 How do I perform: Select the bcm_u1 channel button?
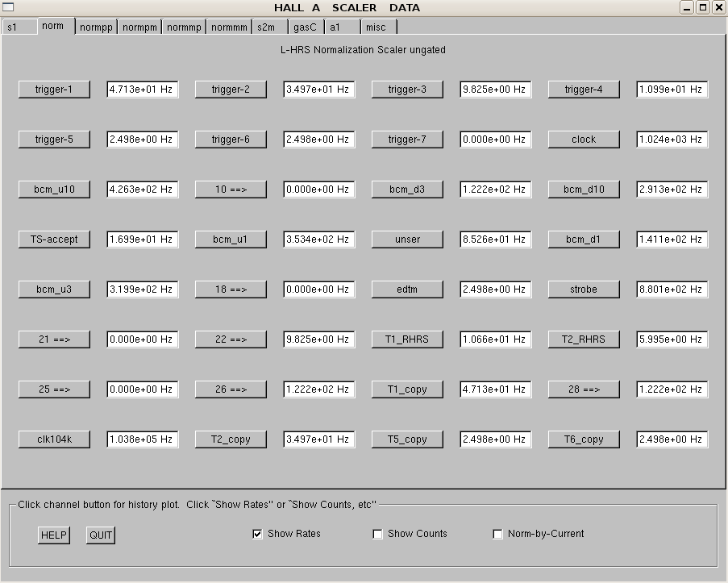231,239
